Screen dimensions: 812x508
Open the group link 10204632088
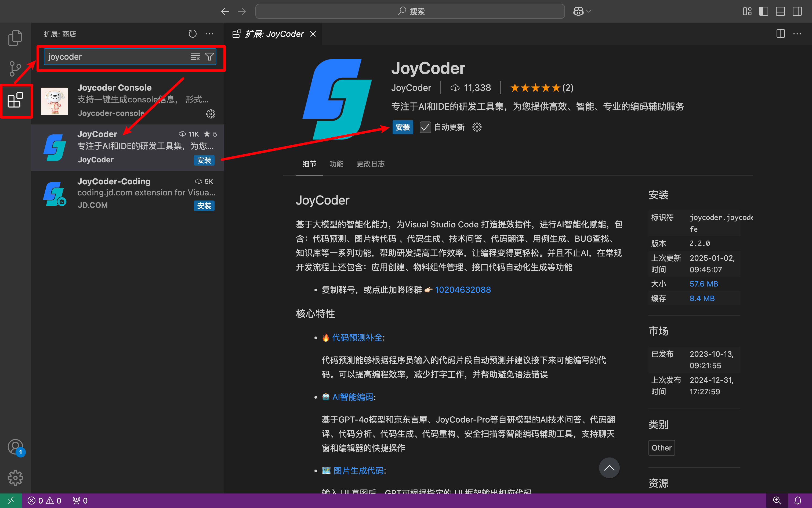pos(463,290)
